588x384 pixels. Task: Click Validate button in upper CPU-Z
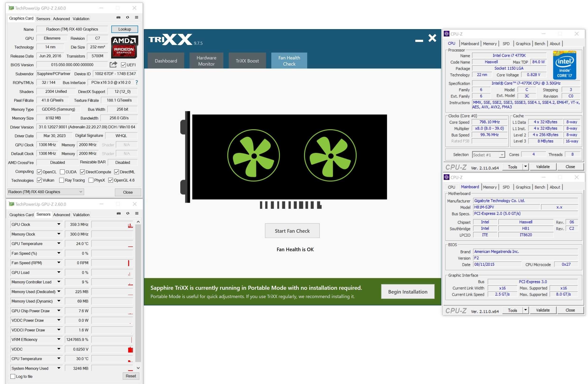(543, 167)
